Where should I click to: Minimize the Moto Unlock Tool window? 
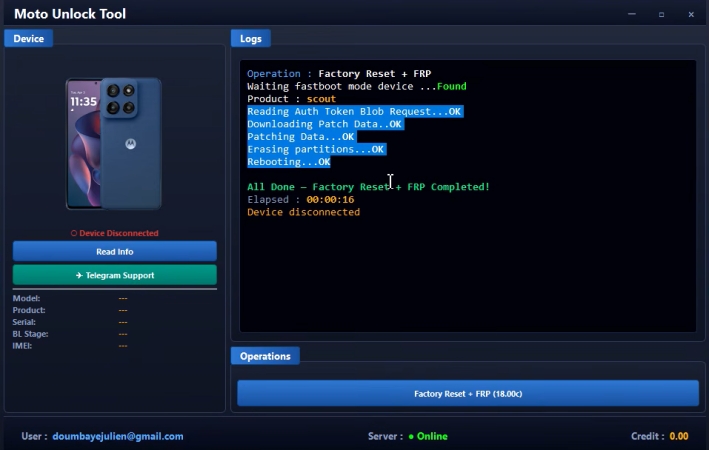click(631, 14)
